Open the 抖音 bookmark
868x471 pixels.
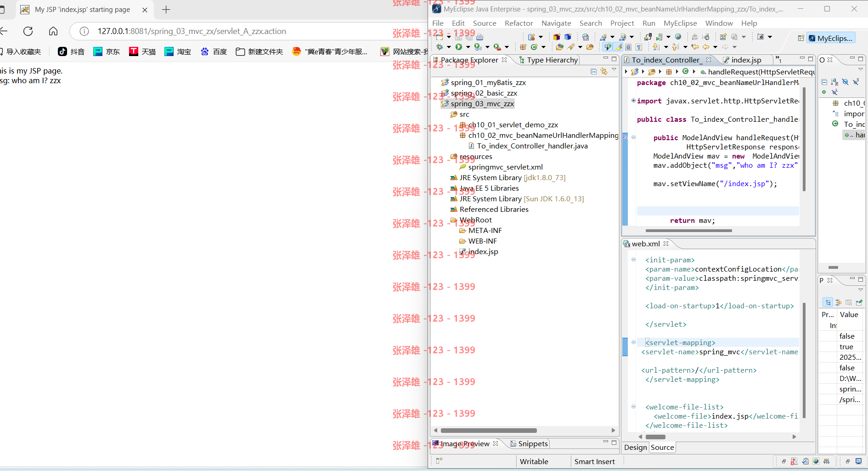[x=71, y=51]
